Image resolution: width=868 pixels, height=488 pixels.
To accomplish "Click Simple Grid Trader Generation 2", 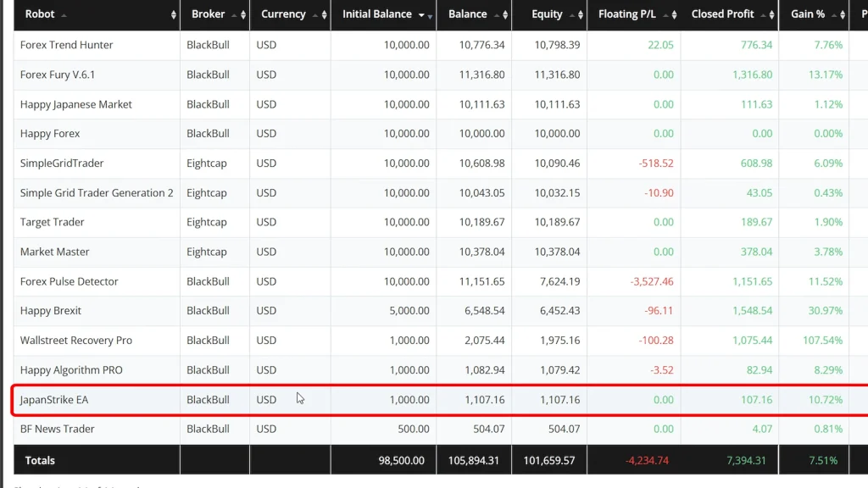I will point(97,192).
